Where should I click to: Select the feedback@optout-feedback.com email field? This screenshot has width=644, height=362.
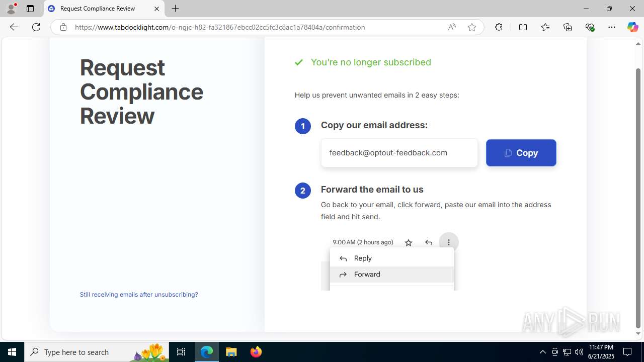[399, 153]
